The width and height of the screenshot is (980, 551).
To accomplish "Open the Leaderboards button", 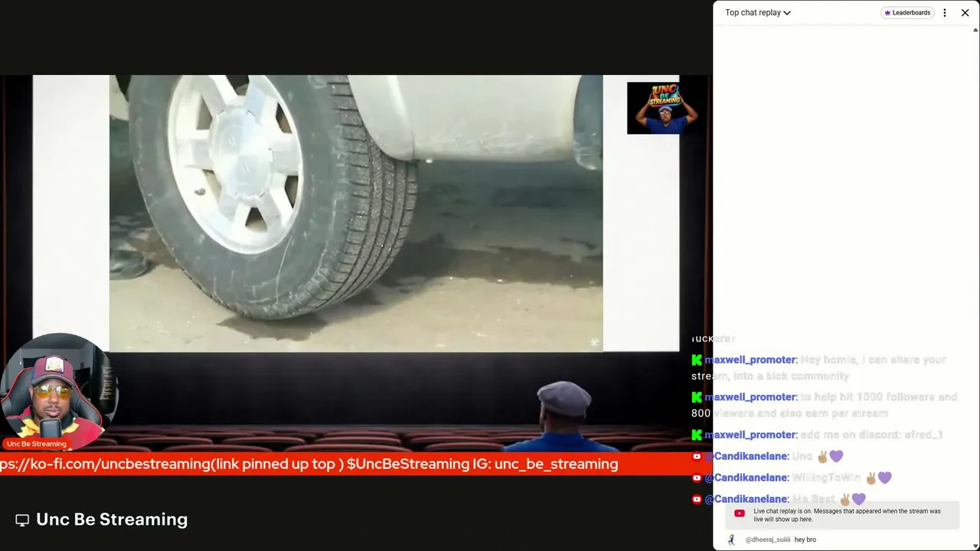I will pos(907,12).
